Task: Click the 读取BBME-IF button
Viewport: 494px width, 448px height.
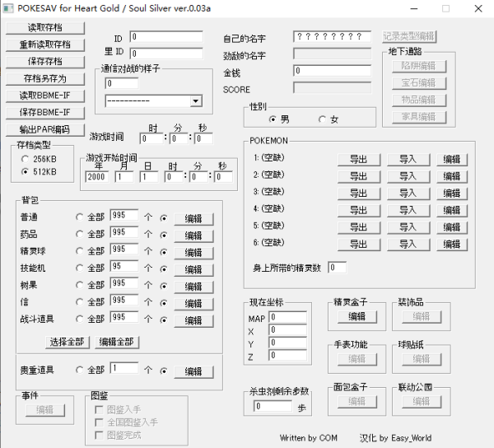Action: coord(45,96)
